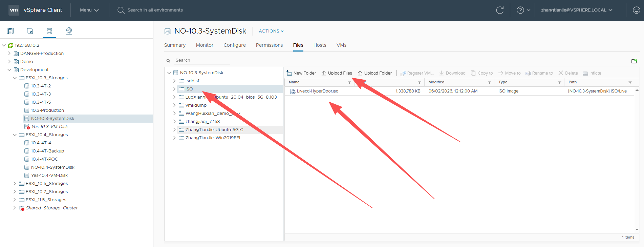644x247 pixels.
Task: Select the 192.168.10.2 vCenter node
Action: (x=27, y=45)
